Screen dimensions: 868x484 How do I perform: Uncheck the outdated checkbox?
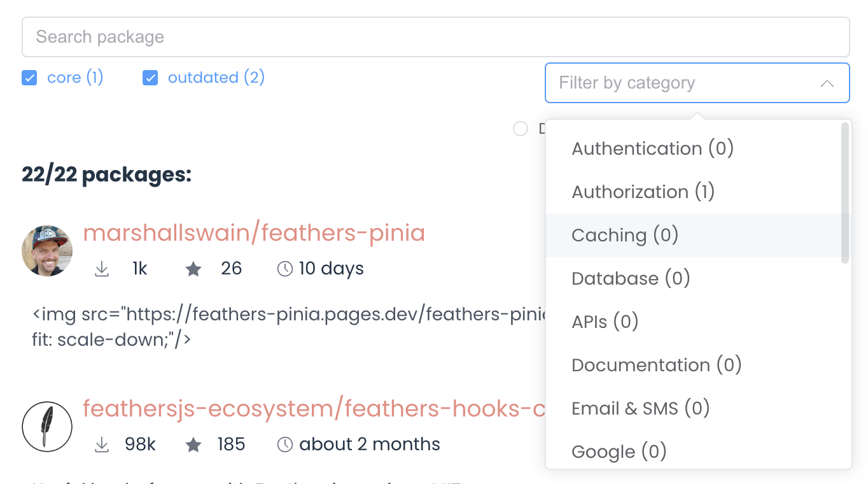coord(150,78)
